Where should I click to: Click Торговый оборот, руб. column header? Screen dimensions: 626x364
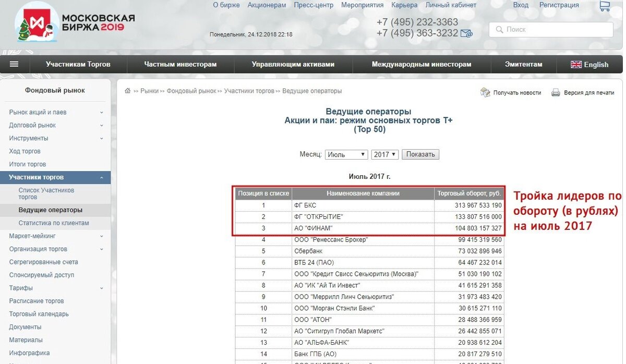coord(469,193)
